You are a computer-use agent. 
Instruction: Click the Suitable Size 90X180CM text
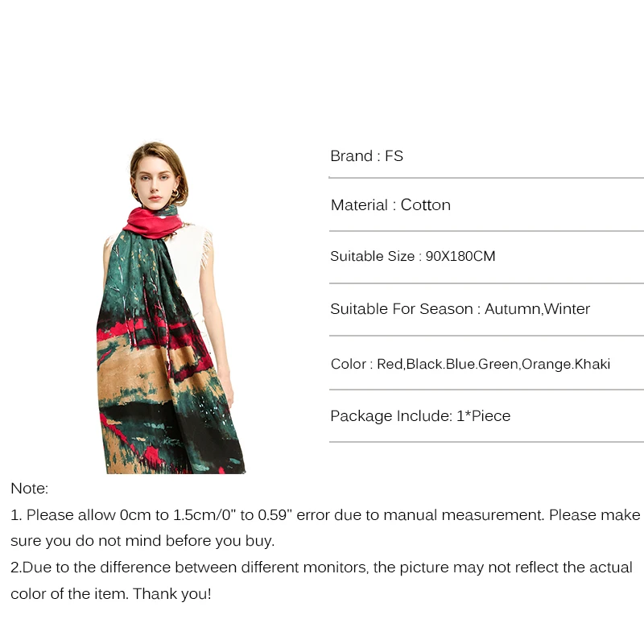coord(413,256)
